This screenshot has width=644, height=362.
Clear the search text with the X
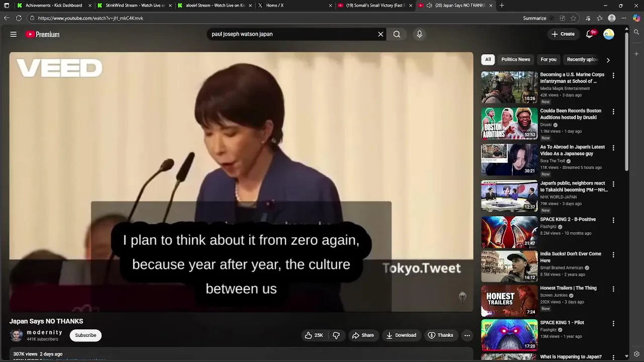coord(380,34)
